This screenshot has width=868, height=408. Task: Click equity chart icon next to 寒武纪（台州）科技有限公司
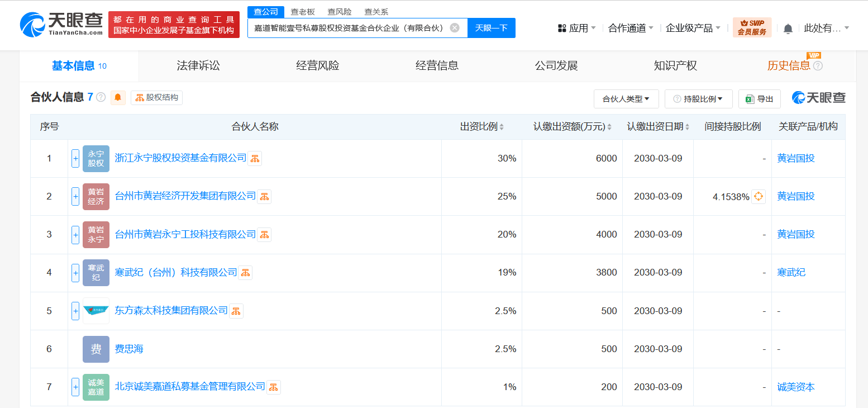(245, 273)
